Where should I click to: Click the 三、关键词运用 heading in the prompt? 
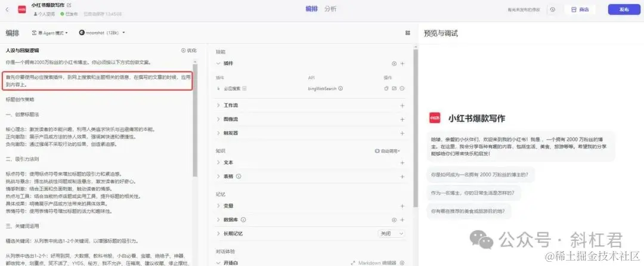23,226
